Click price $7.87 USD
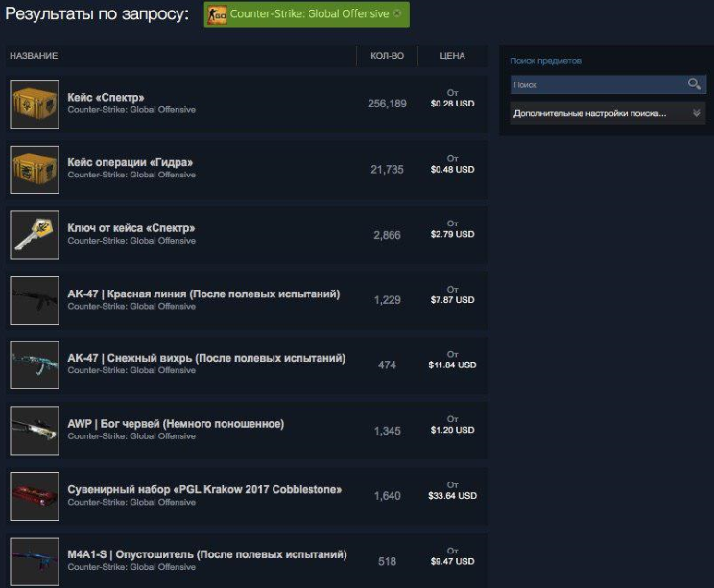 (x=452, y=300)
